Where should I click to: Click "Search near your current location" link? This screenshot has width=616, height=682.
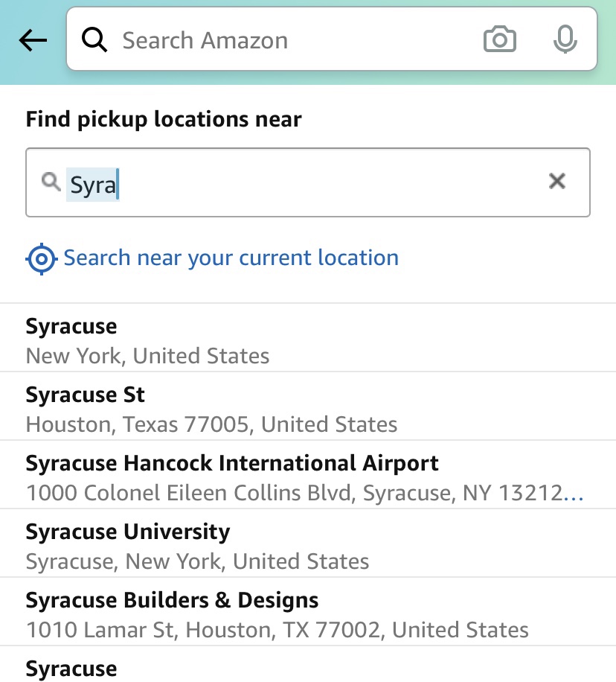coord(231,258)
